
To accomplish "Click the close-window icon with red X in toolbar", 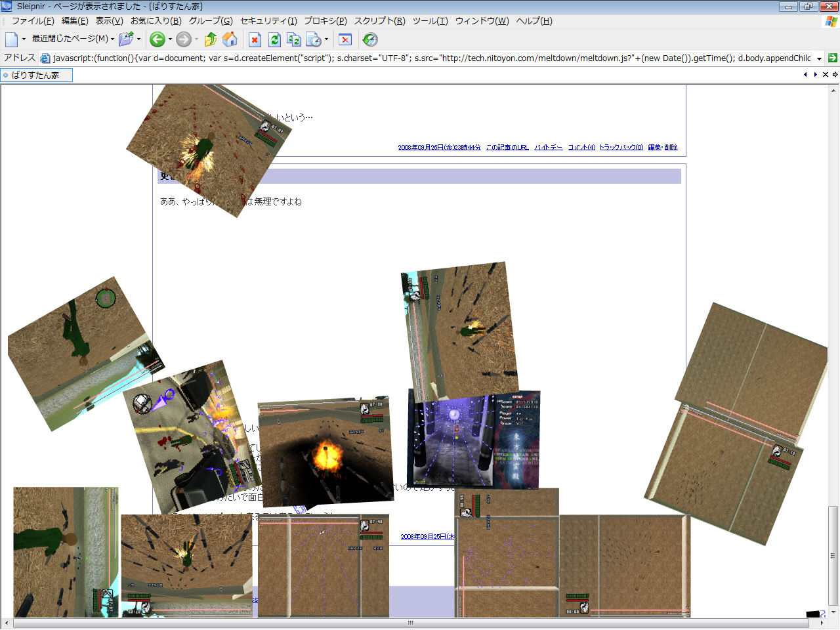I will [x=345, y=40].
